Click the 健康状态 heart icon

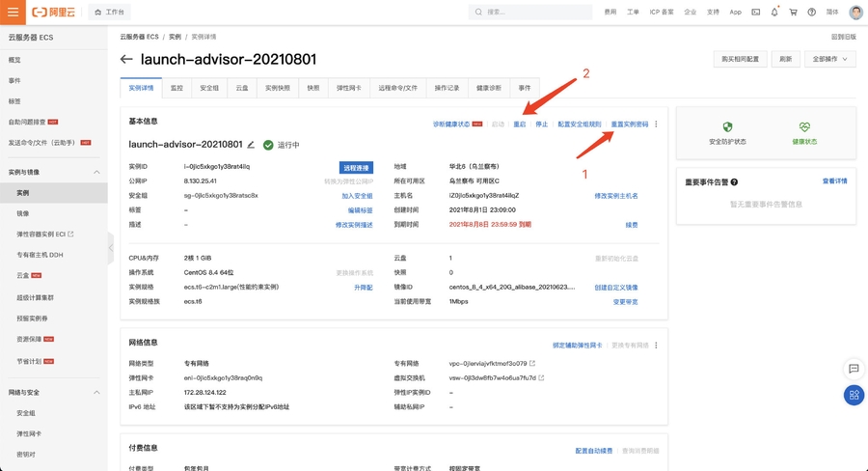point(804,127)
